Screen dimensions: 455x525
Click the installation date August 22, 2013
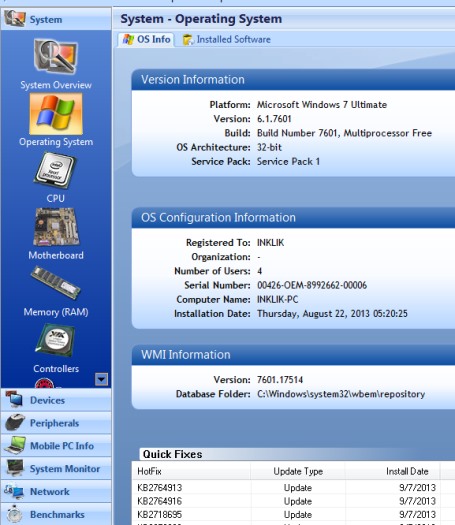tap(332, 314)
